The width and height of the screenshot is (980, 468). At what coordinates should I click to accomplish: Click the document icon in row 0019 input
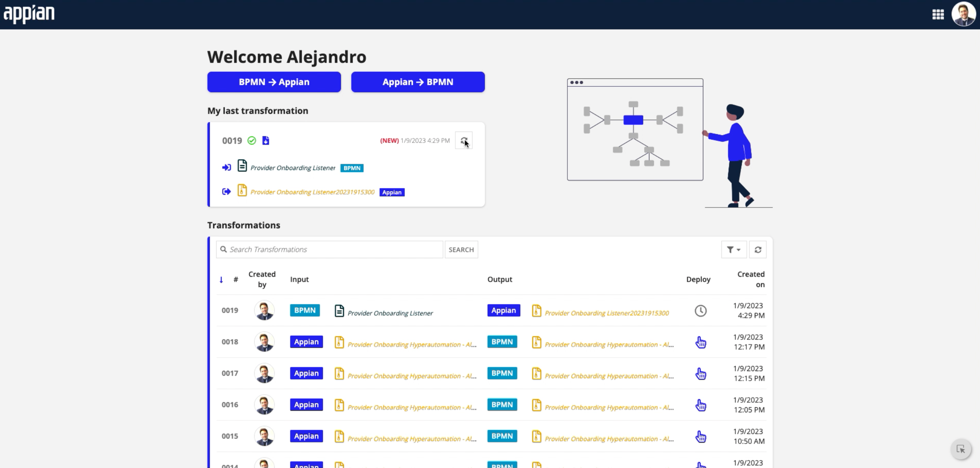(x=339, y=311)
